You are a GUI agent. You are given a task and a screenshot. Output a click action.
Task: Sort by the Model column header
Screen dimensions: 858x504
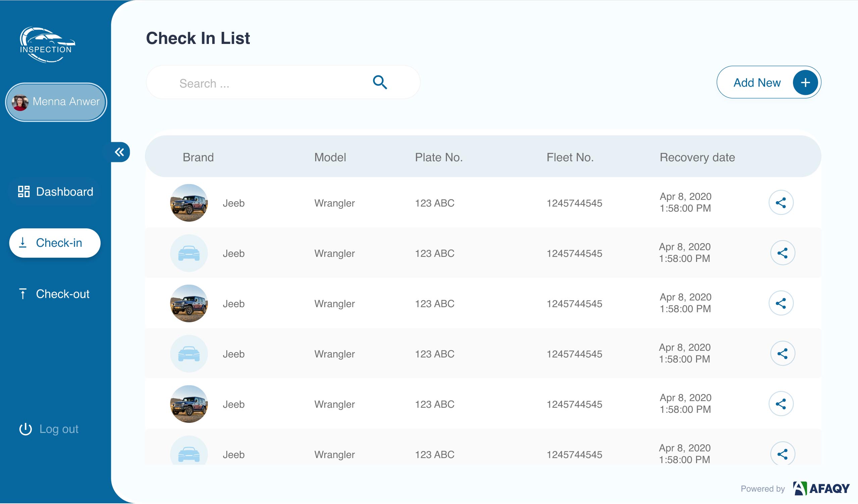(330, 157)
